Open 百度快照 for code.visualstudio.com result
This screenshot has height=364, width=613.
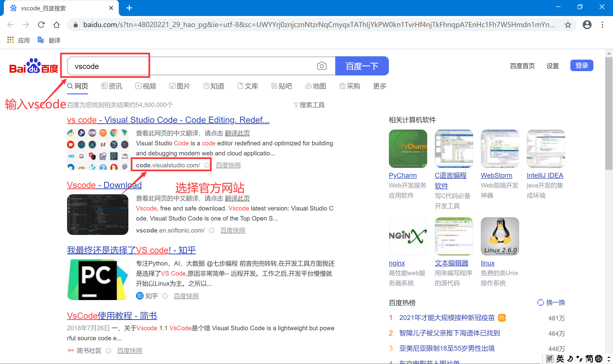228,165
